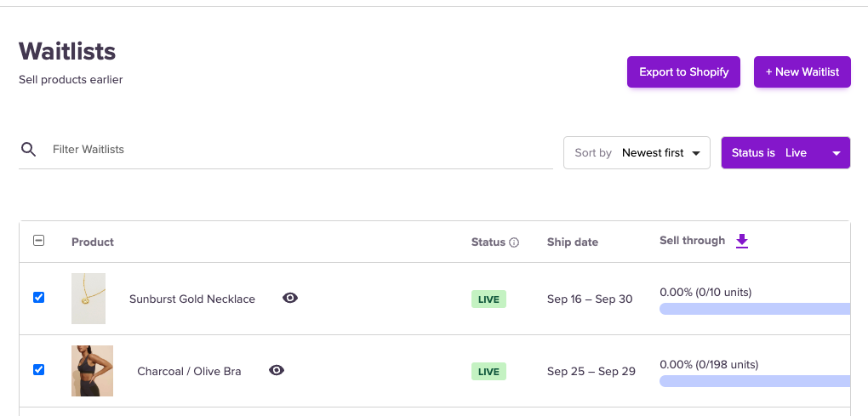This screenshot has width=868, height=416.
Task: Click the Sunburst necklace sell-through progress bar
Action: point(754,309)
